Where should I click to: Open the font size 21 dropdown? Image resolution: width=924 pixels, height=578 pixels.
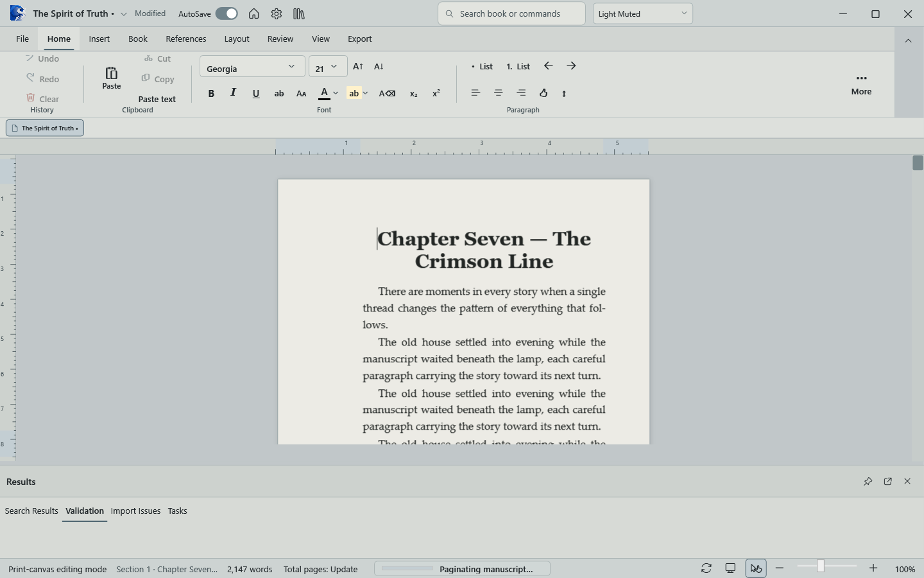tap(328, 66)
